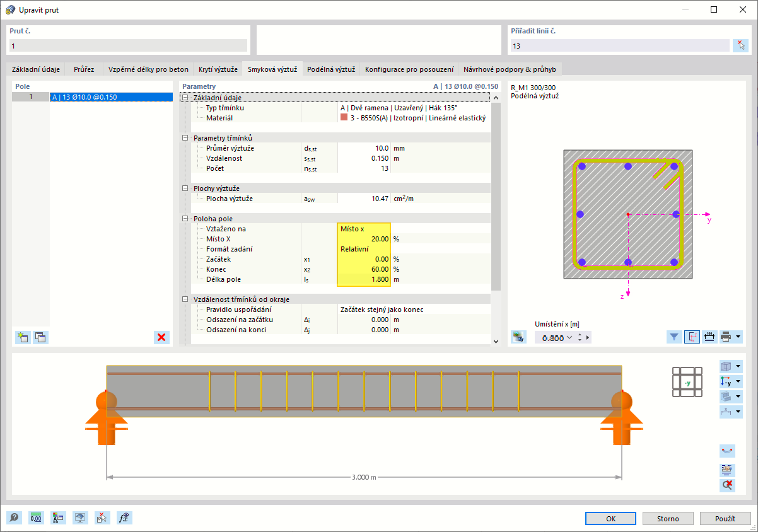Collapse the Poloha pole section

[x=185, y=219]
